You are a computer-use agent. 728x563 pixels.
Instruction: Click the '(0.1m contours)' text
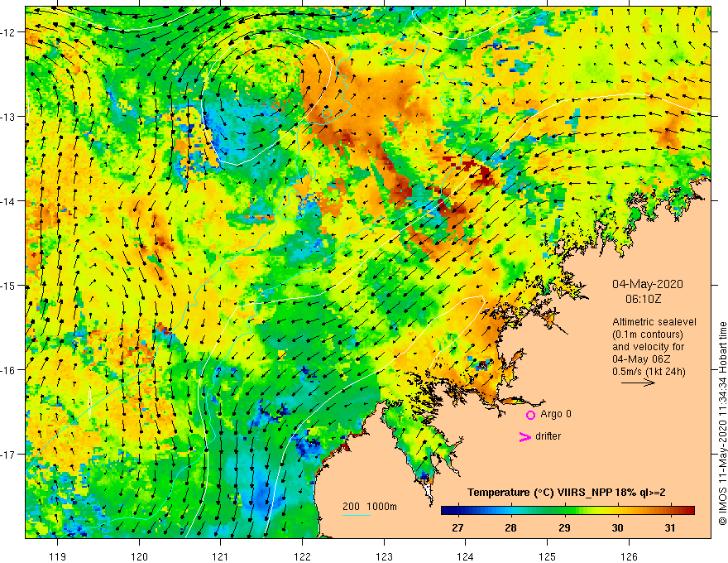click(647, 334)
